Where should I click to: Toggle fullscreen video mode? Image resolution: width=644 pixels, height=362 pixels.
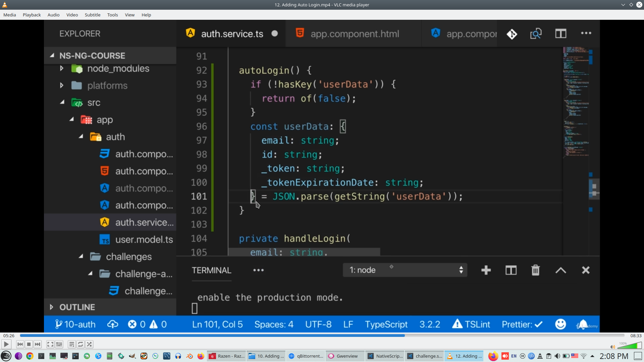click(50, 344)
